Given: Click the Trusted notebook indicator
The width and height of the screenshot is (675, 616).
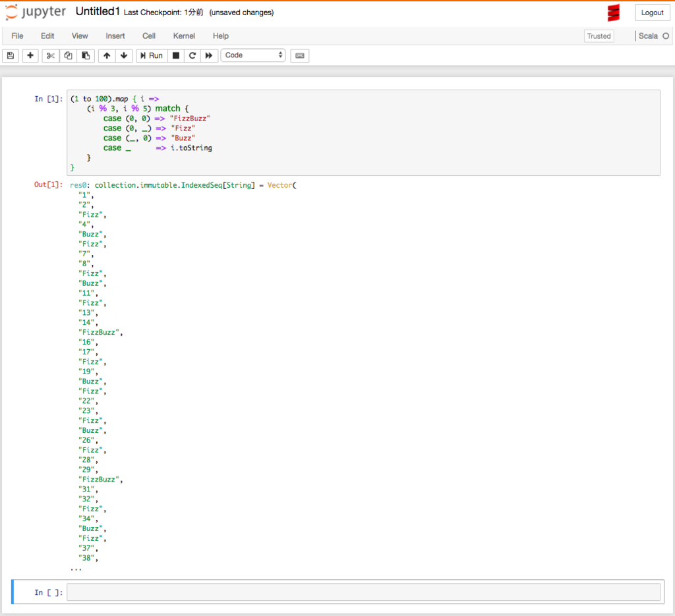Looking at the screenshot, I should [x=599, y=36].
